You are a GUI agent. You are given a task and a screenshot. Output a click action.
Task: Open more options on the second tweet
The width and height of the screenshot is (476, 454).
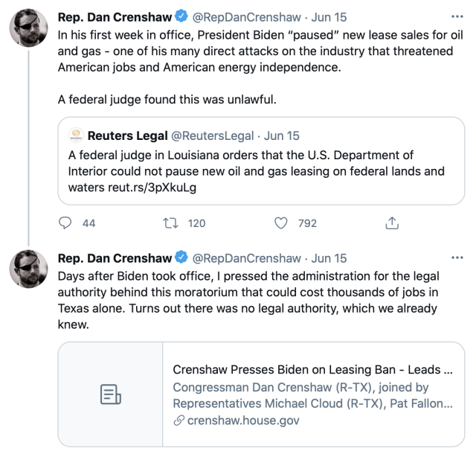[x=457, y=258]
